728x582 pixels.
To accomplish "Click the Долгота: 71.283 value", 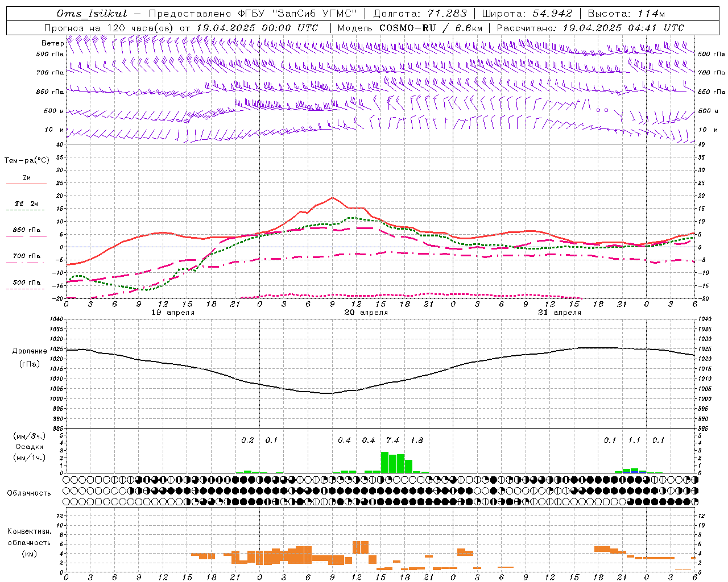I will click(420, 14).
